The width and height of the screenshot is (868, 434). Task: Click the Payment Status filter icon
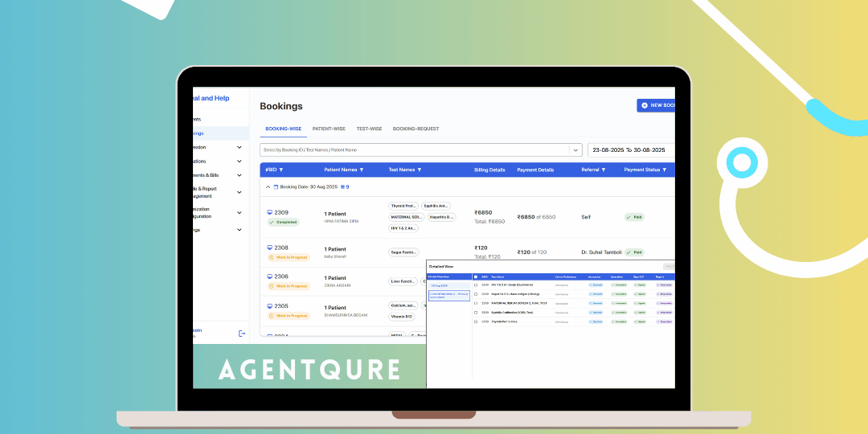click(x=665, y=170)
